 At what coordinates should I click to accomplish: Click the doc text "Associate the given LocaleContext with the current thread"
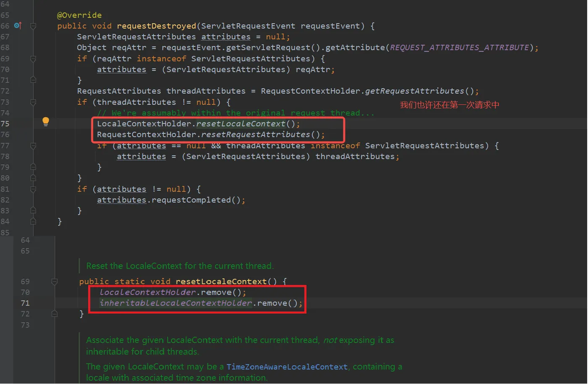coord(203,340)
